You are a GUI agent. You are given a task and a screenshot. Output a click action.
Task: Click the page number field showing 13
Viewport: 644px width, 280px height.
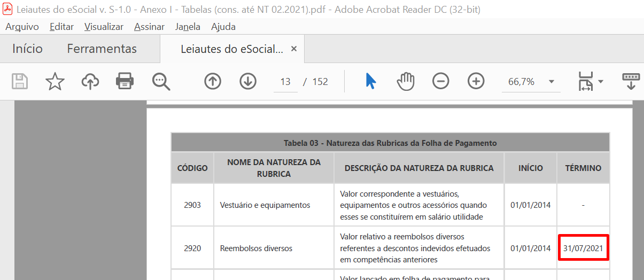[x=285, y=82]
